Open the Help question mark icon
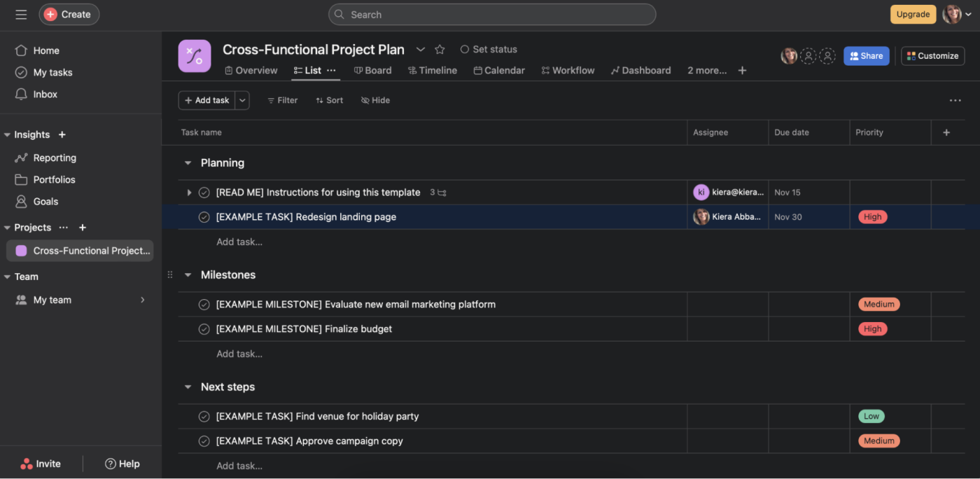Viewport: 980px width, 479px height. pyautogui.click(x=110, y=464)
